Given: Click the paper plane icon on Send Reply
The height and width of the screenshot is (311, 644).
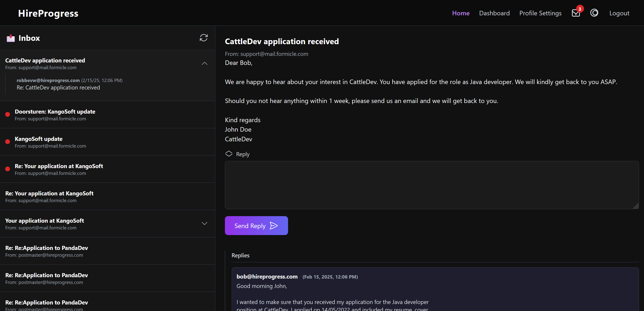Looking at the screenshot, I should pos(274,225).
